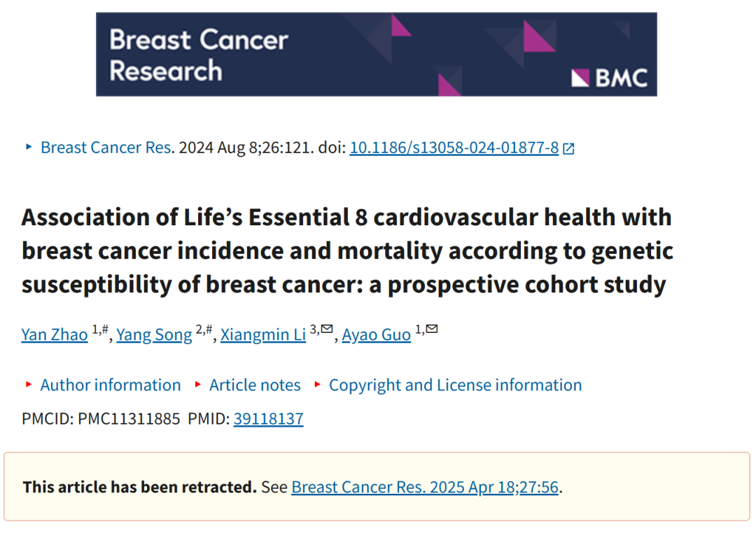The image size is (756, 533).
Task: Open author Yang Song's link
Action: [x=154, y=334]
